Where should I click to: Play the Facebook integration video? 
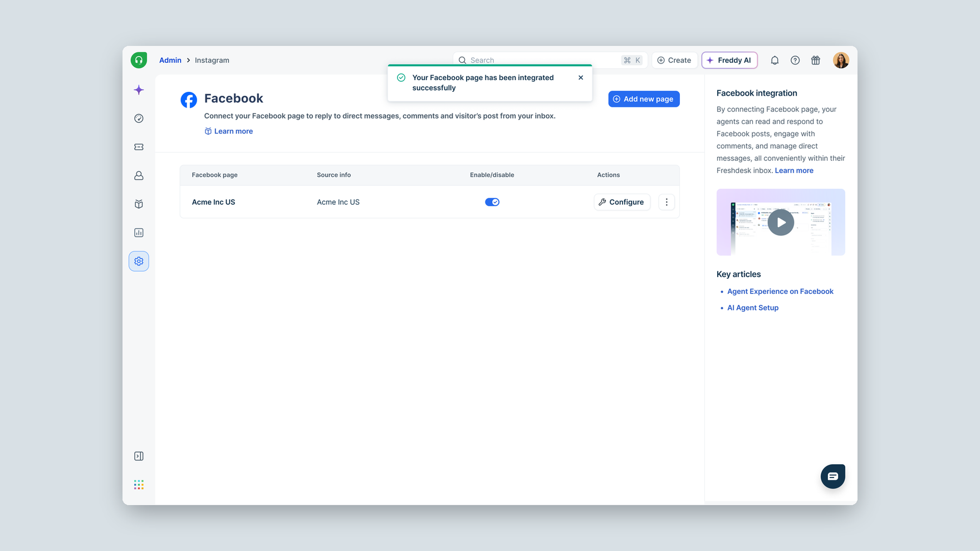(781, 222)
